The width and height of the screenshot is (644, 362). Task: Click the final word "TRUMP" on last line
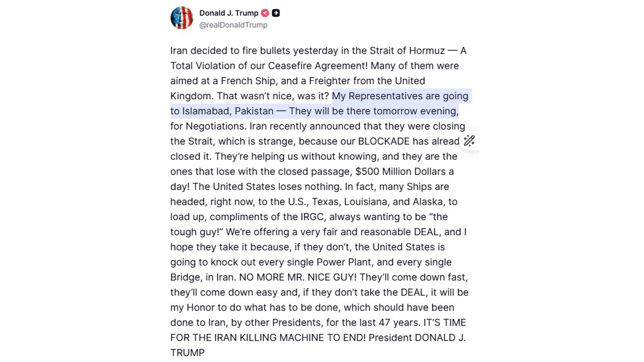pos(187,352)
